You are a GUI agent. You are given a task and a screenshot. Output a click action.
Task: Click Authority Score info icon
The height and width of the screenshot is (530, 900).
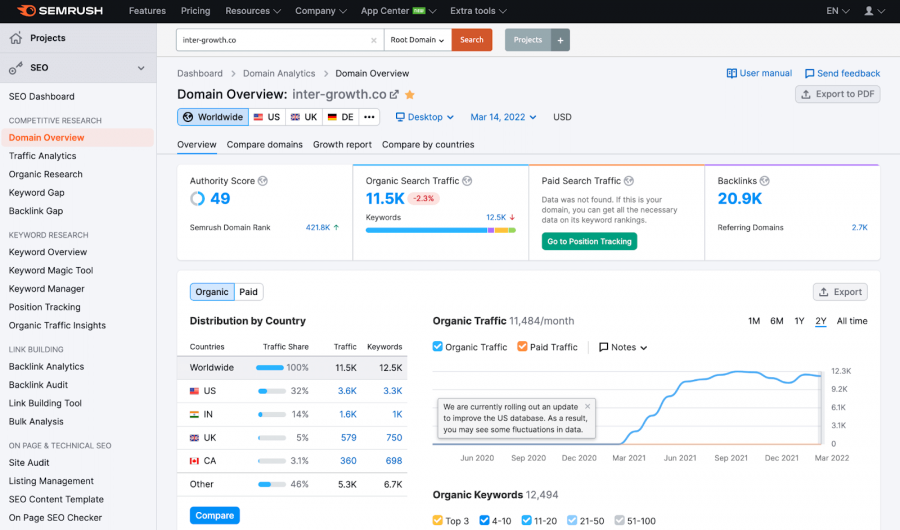click(x=263, y=181)
